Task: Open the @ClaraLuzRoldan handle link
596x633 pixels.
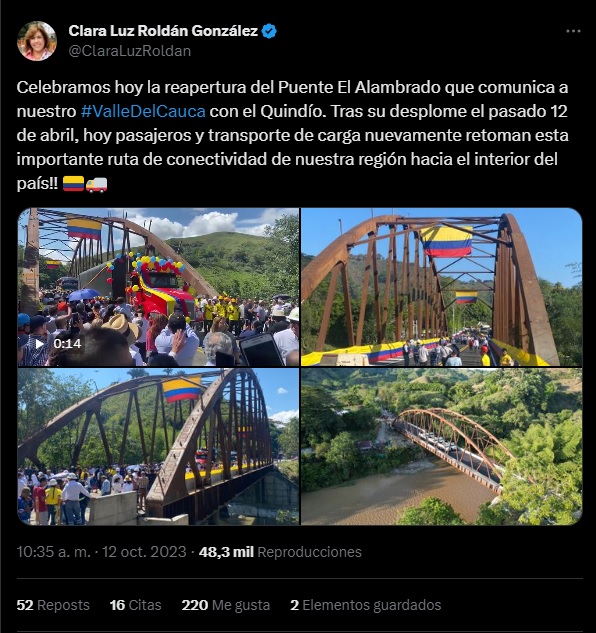Action: click(x=130, y=51)
